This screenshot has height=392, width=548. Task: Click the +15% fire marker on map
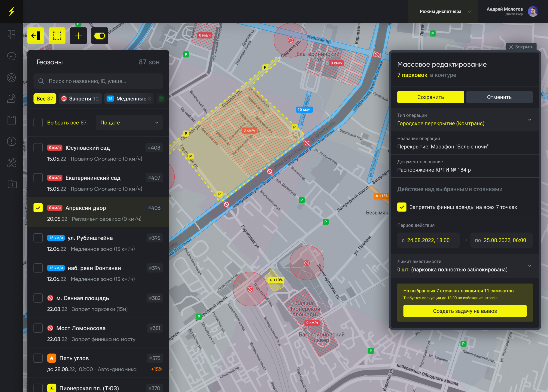click(381, 196)
